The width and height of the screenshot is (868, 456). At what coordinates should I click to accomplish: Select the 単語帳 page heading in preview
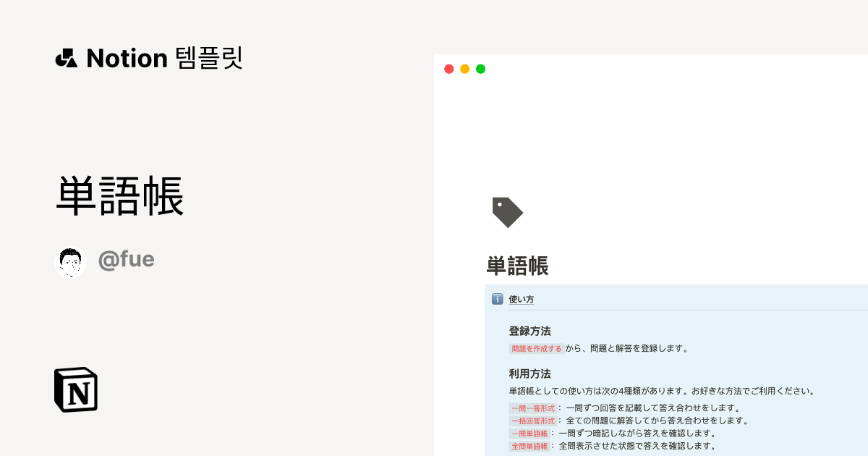[x=517, y=266]
